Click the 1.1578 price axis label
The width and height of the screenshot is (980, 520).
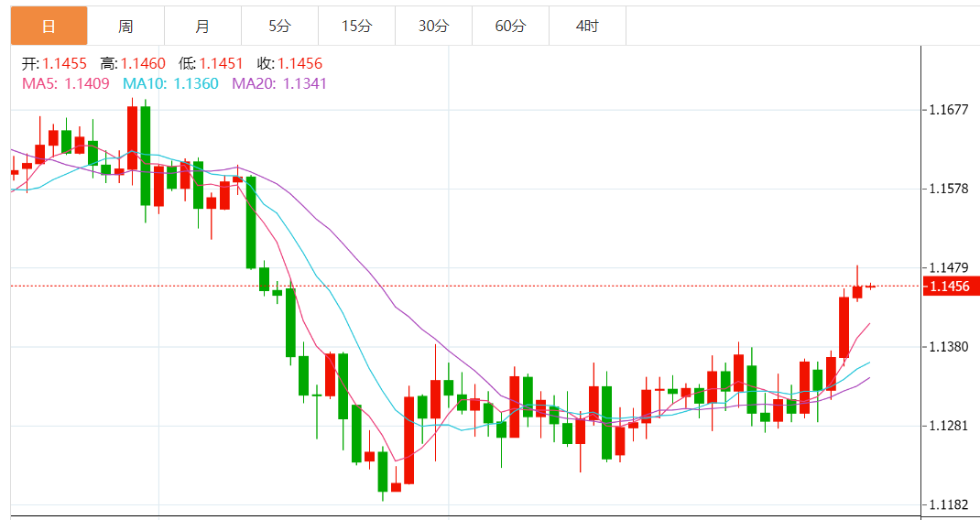tap(948, 189)
